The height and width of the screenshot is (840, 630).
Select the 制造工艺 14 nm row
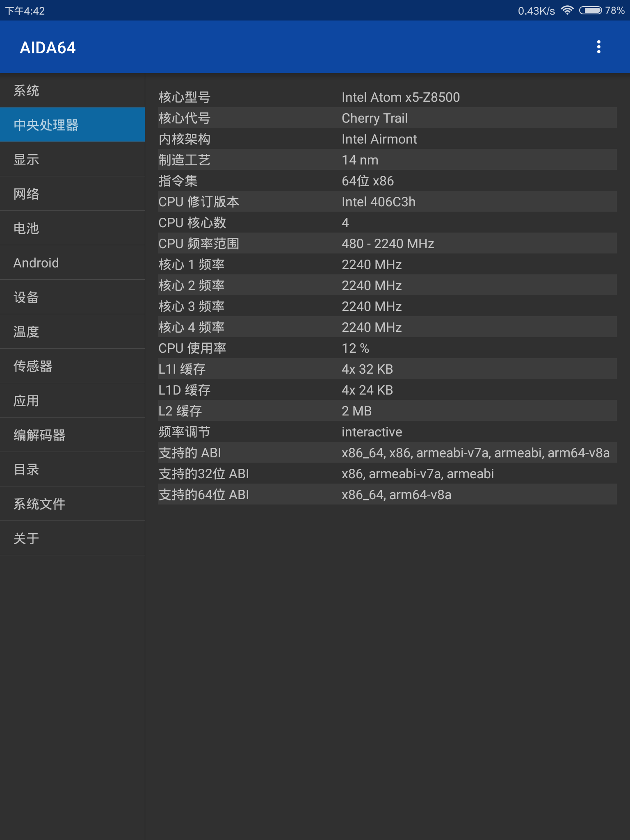point(387,160)
